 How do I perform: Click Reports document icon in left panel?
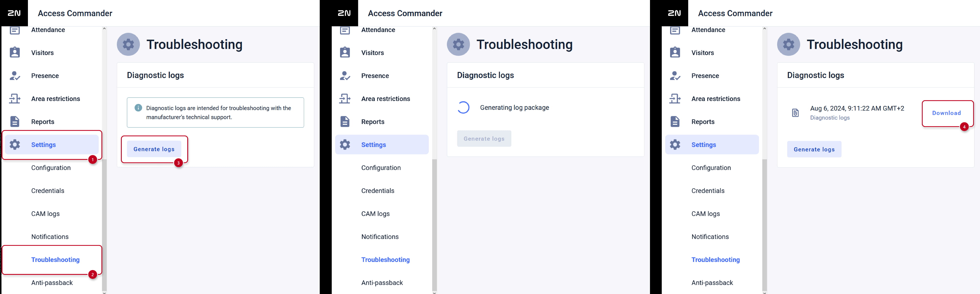(15, 122)
